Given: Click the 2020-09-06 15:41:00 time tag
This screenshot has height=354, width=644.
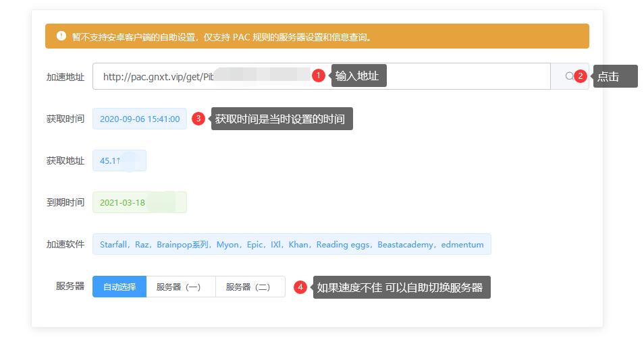Looking at the screenshot, I should pyautogui.click(x=140, y=119).
